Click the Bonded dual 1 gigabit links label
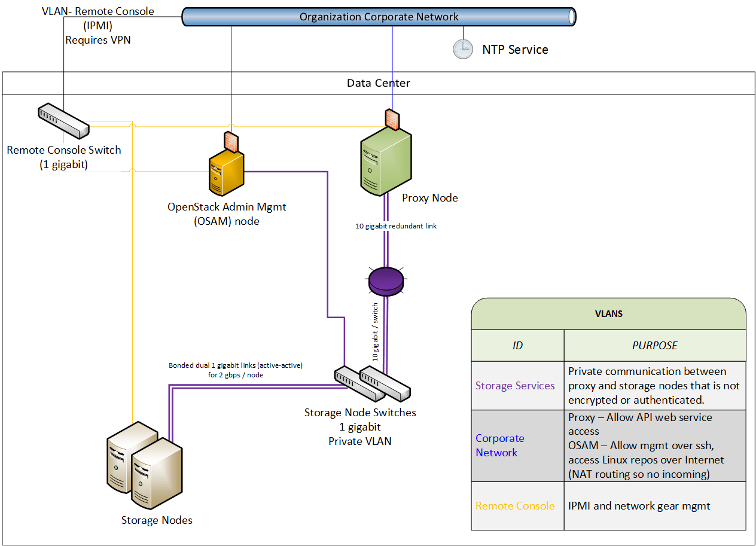The width and height of the screenshot is (756, 546). tap(236, 369)
